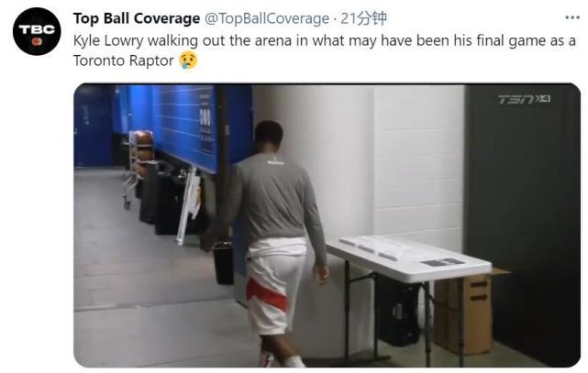The height and width of the screenshot is (373, 588).
Task: Click the white sign leaning on wall
Action: pos(189,206)
